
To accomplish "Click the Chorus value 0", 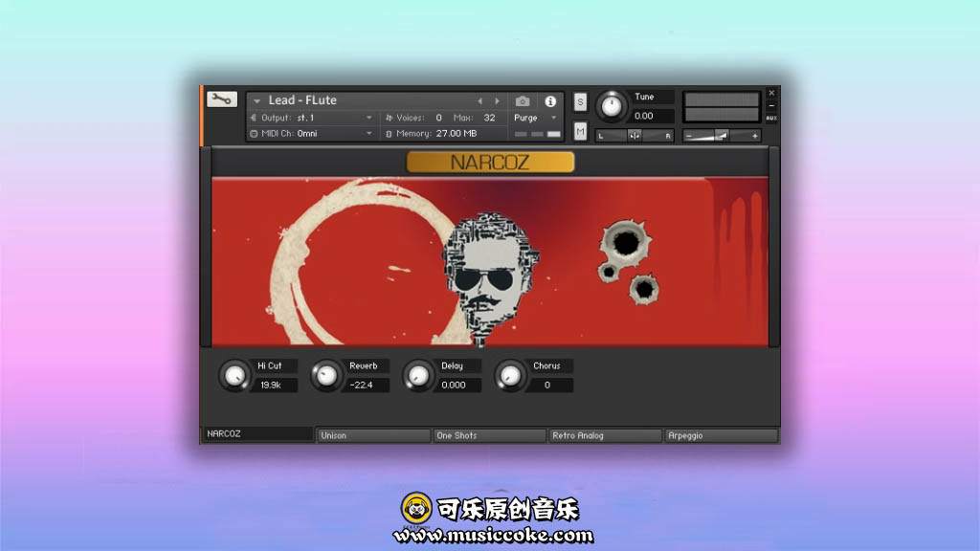I will (x=550, y=385).
